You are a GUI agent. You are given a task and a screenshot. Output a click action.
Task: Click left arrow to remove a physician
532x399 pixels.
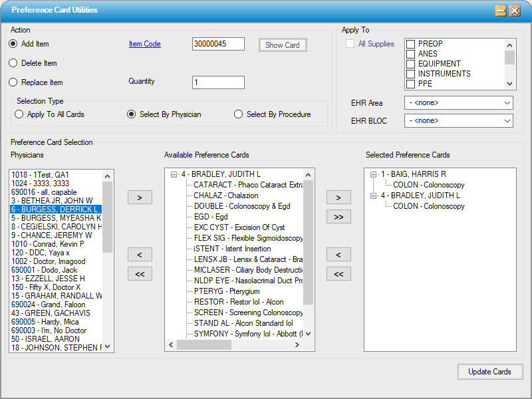(140, 254)
